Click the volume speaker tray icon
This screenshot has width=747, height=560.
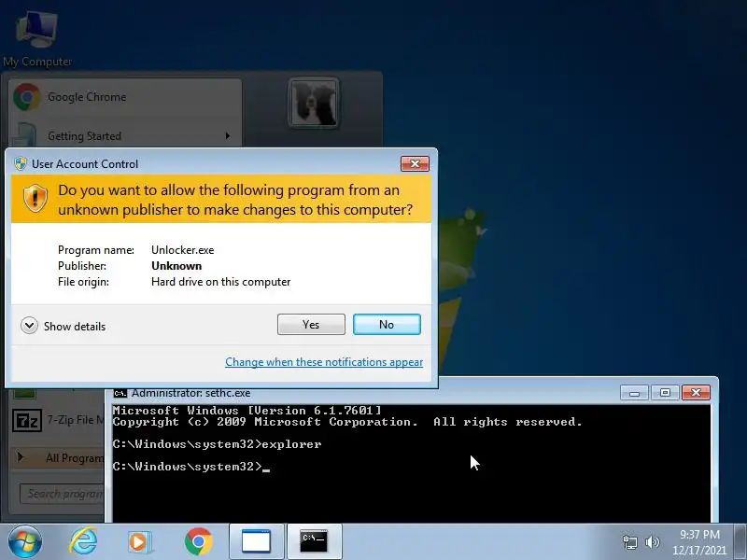[652, 542]
